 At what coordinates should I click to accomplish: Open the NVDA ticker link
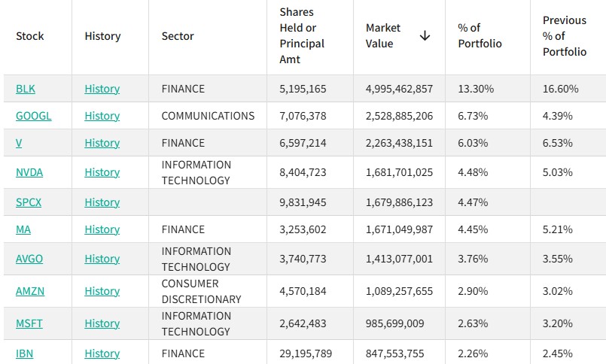29,172
